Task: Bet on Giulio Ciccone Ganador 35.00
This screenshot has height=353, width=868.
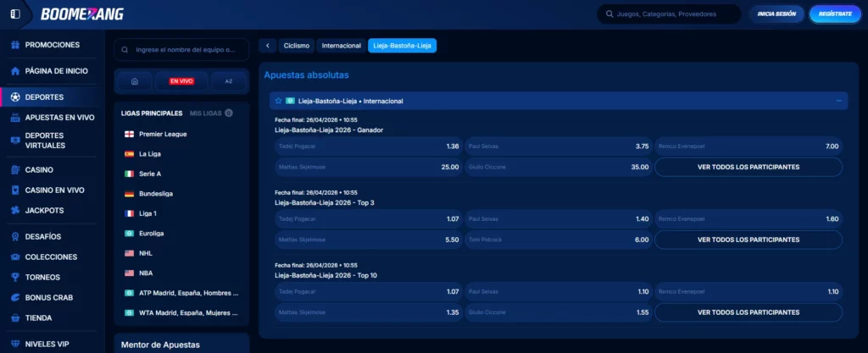Action: click(x=558, y=167)
